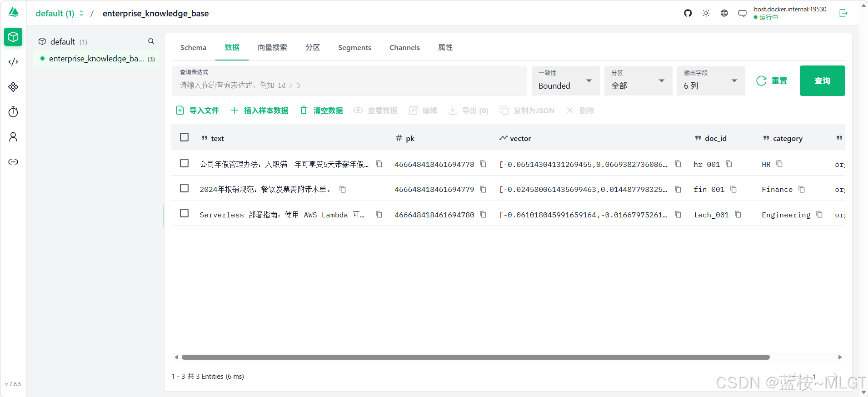
Task: Click 导入文件 import button
Action: point(197,111)
